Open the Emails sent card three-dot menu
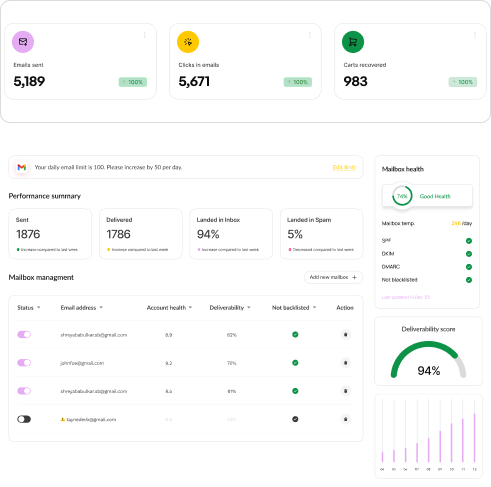 tap(144, 35)
